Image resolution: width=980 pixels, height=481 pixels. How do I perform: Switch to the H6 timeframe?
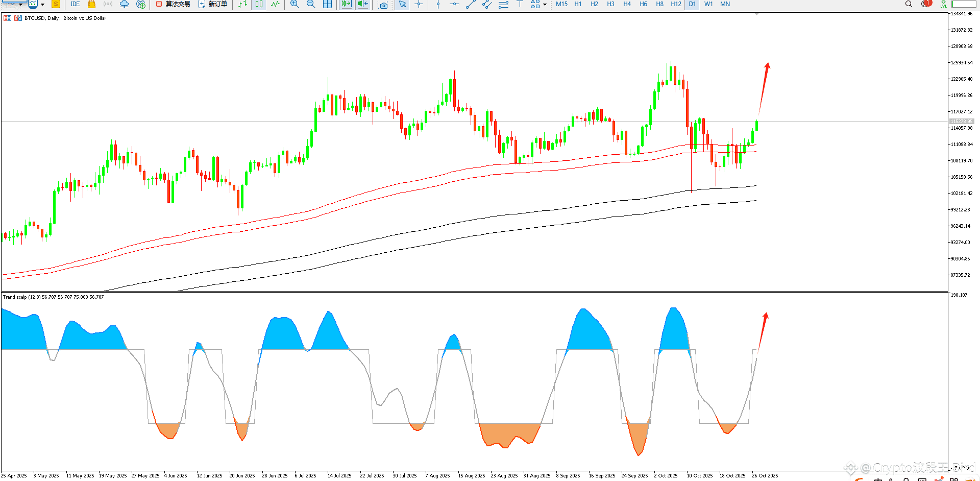click(643, 4)
